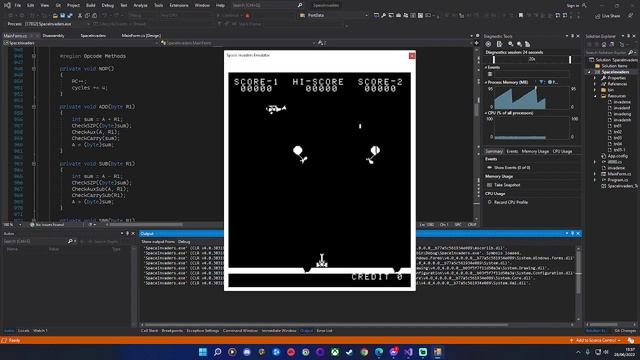
Task: Open Google Chrome from taskbar
Action: 364,352
